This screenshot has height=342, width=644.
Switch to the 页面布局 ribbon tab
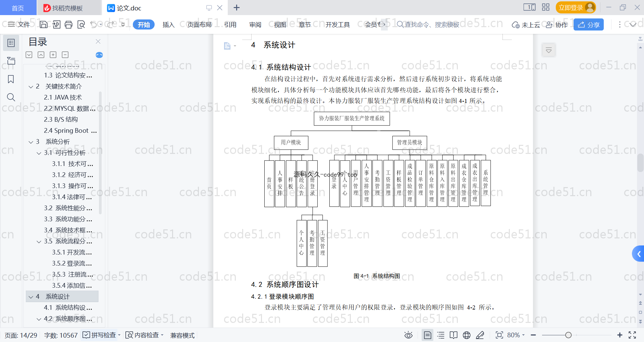[200, 24]
